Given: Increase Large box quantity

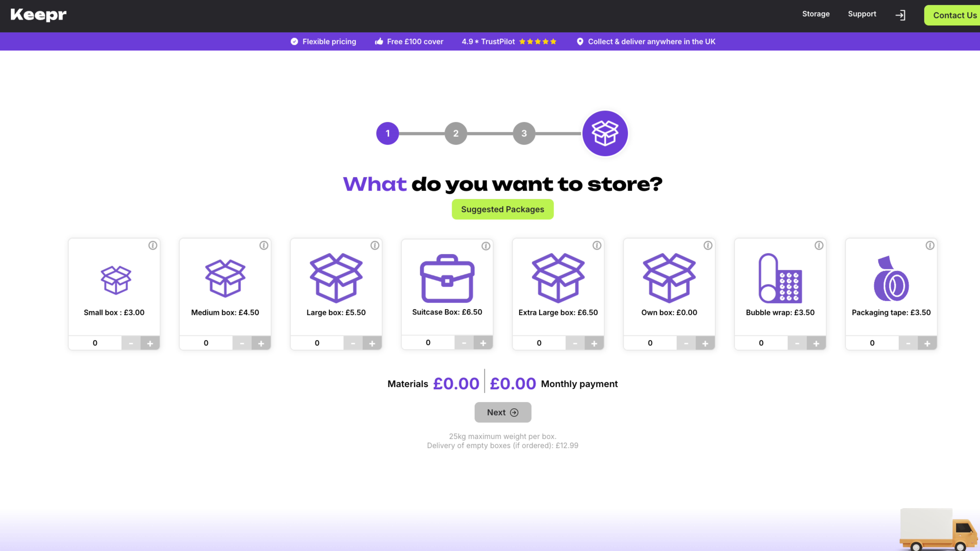Looking at the screenshot, I should click(x=372, y=343).
